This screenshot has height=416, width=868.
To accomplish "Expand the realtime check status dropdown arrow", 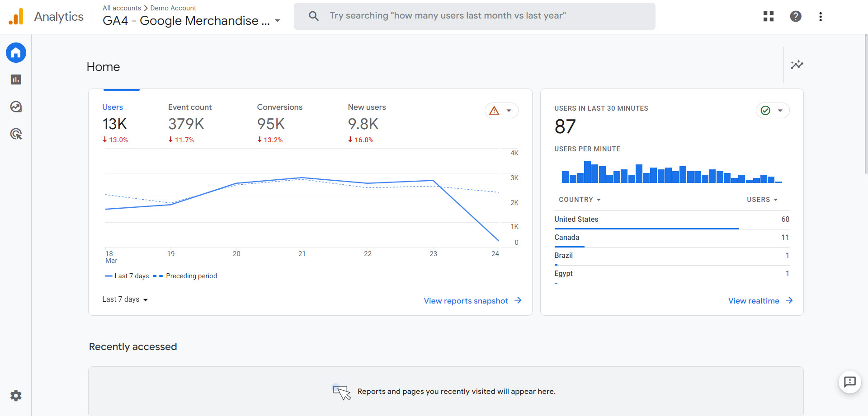I will (780, 111).
